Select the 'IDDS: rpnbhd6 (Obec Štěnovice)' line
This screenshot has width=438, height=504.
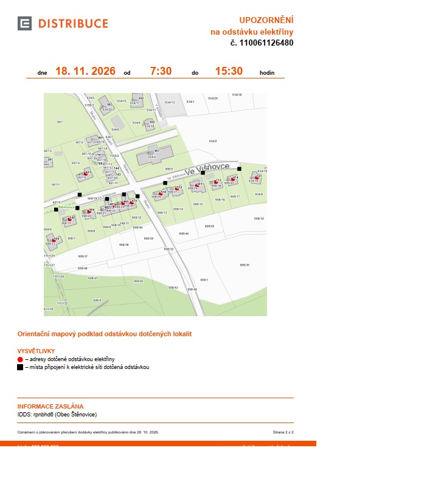pyautogui.click(x=57, y=415)
